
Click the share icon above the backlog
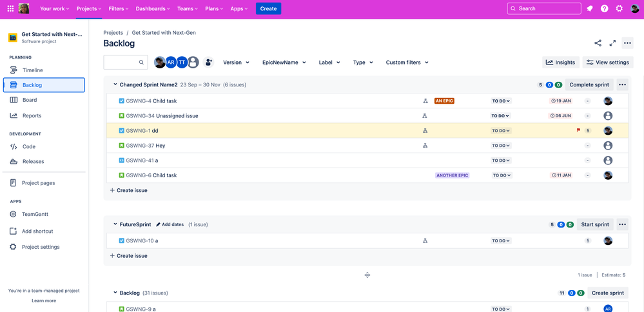598,43
